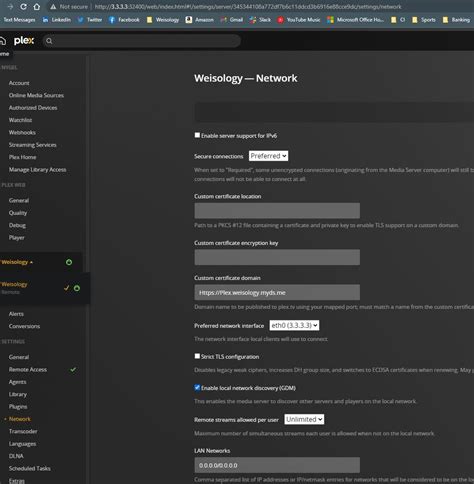This screenshot has width=474, height=484.
Task: Click the Plex home icon
Action: click(3, 41)
